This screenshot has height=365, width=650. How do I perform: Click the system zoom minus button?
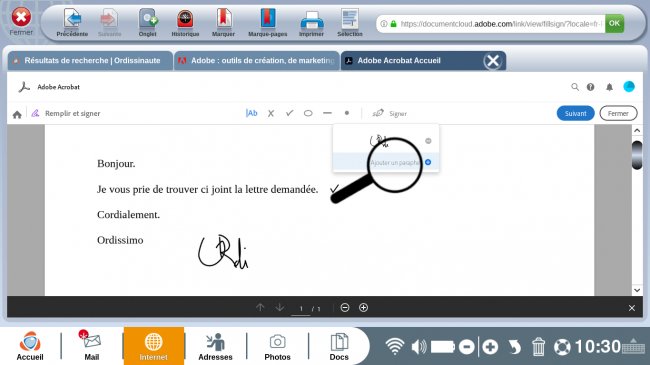point(467,347)
